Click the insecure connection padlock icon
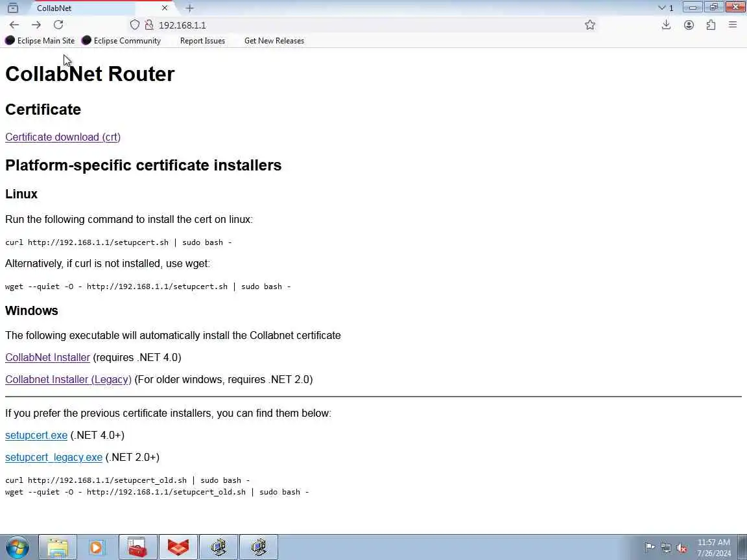This screenshot has height=560, width=747. pyautogui.click(x=149, y=25)
